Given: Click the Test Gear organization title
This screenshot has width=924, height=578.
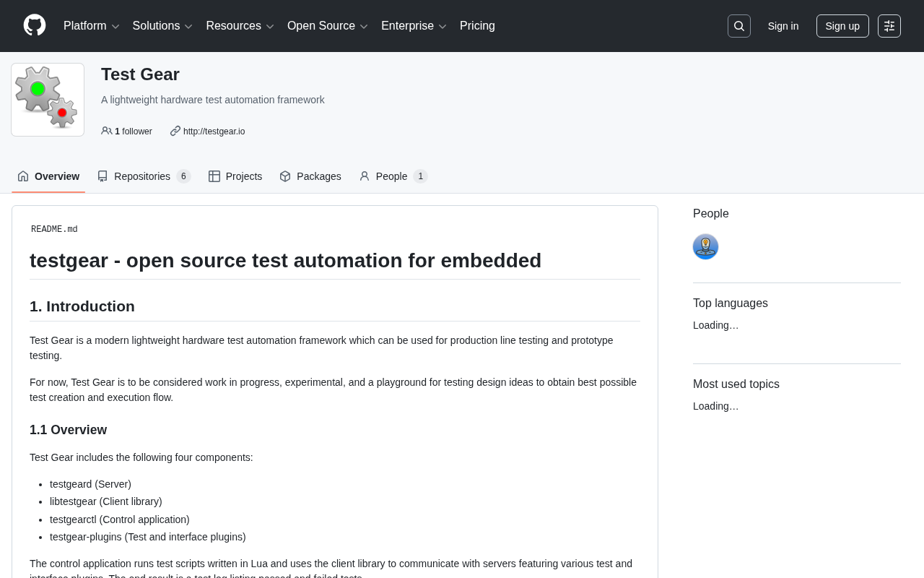Looking at the screenshot, I should (140, 74).
